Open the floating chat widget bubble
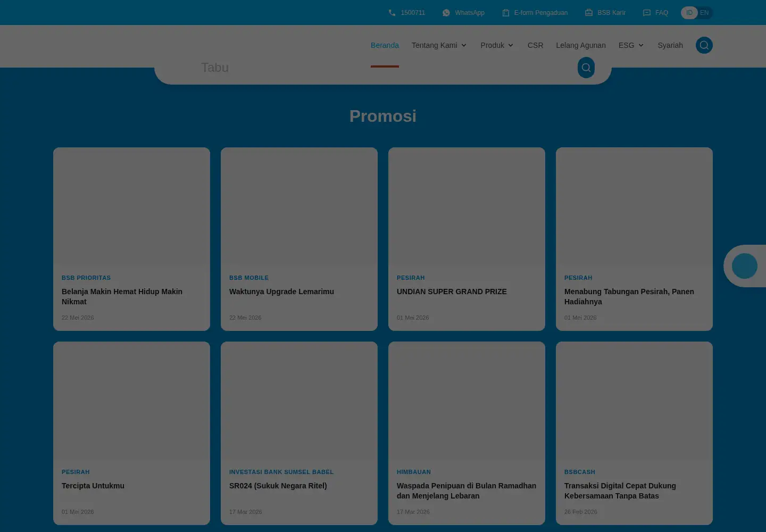Screen dimensions: 766x532 click(745, 266)
